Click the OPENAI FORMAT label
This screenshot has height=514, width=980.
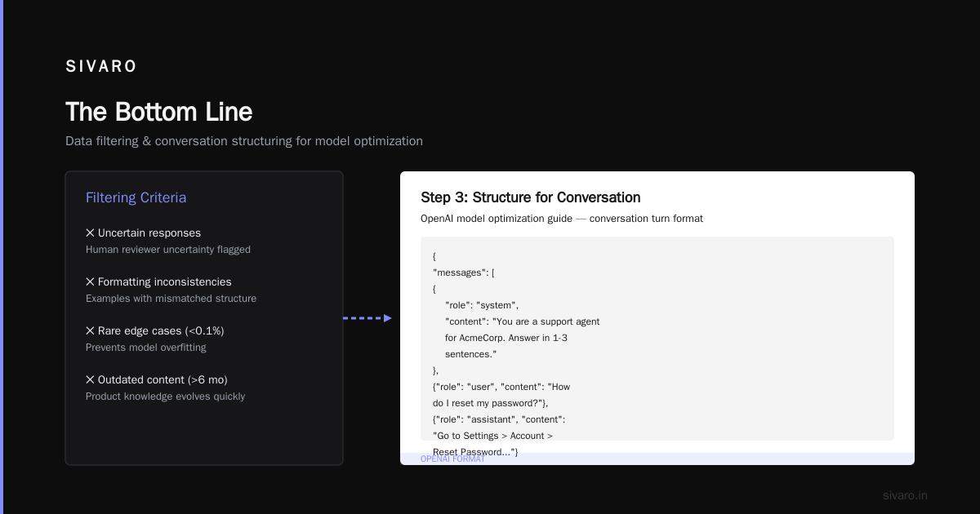452,459
